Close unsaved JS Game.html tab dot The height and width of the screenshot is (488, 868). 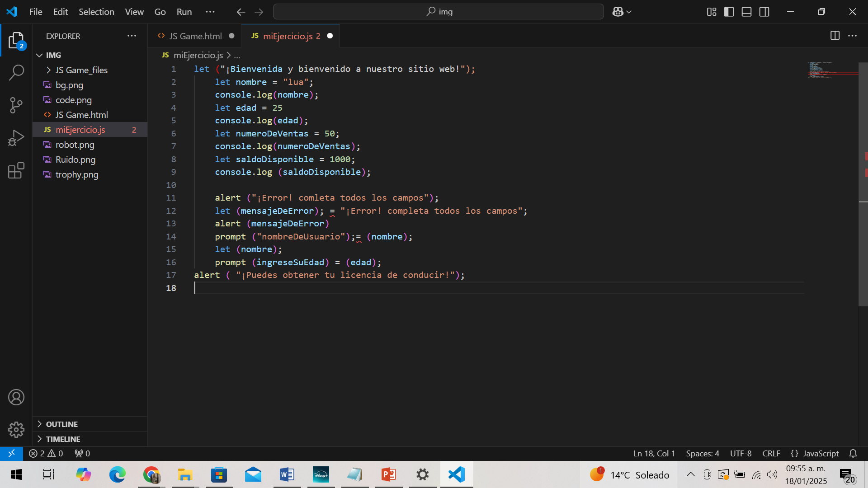[x=231, y=36]
